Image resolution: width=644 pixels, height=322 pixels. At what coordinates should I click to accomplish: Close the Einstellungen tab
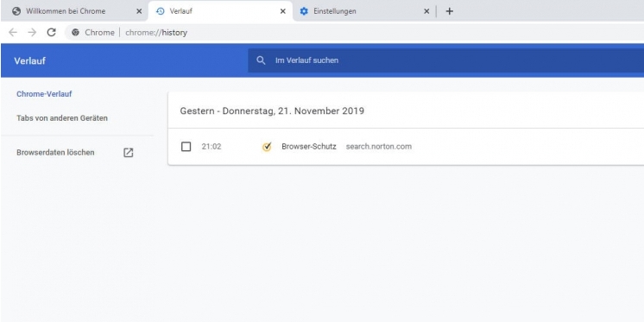point(426,11)
